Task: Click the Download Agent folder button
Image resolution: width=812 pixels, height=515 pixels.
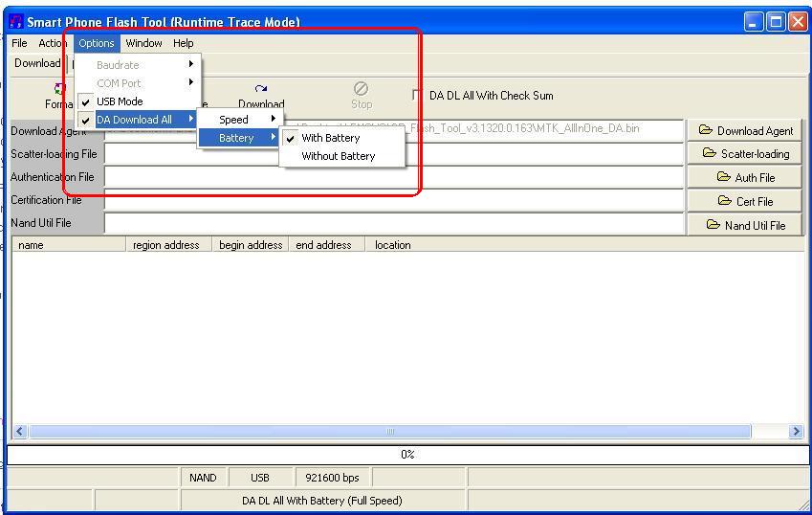Action: [x=745, y=131]
